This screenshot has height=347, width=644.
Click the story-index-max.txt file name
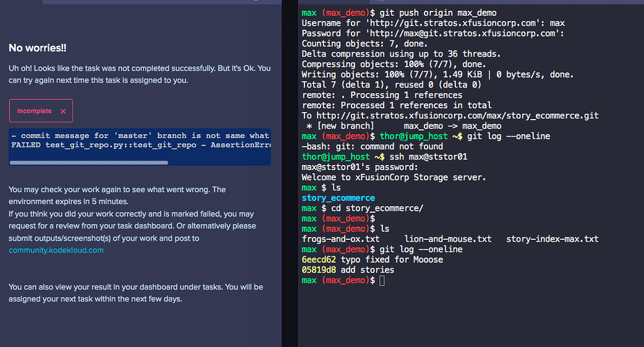(552, 239)
